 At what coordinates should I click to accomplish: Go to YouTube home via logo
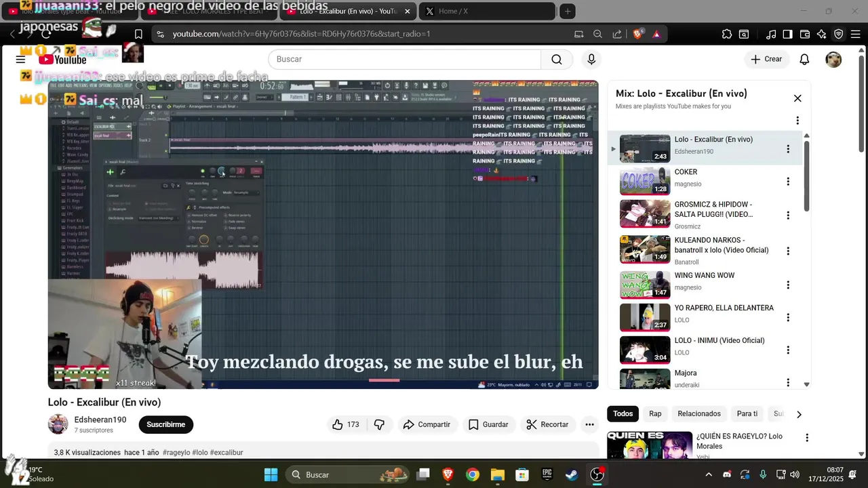[62, 60]
